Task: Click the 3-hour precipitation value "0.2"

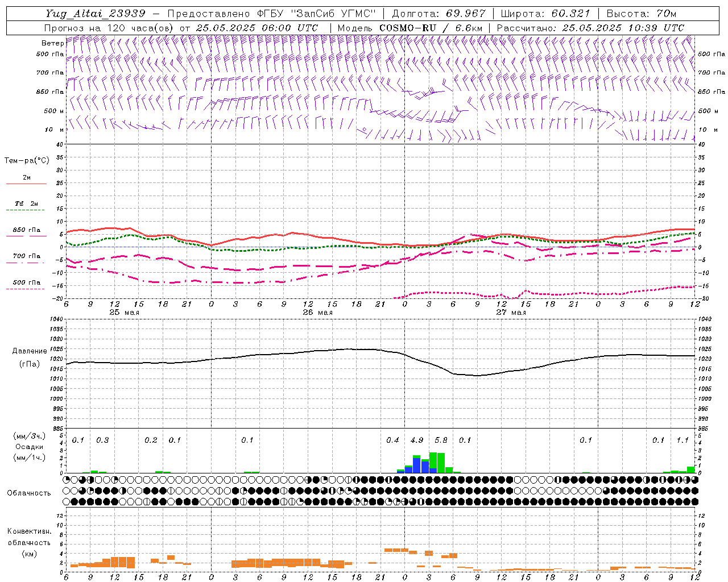Action: [151, 440]
